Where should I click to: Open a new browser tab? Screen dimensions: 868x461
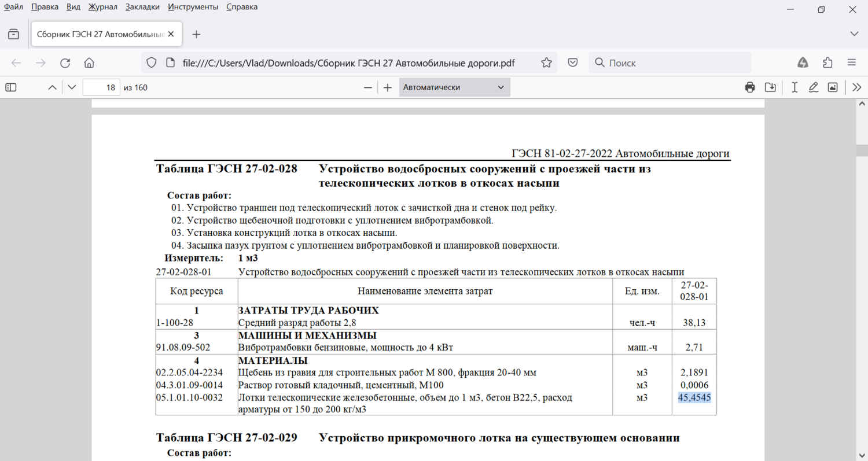point(196,34)
